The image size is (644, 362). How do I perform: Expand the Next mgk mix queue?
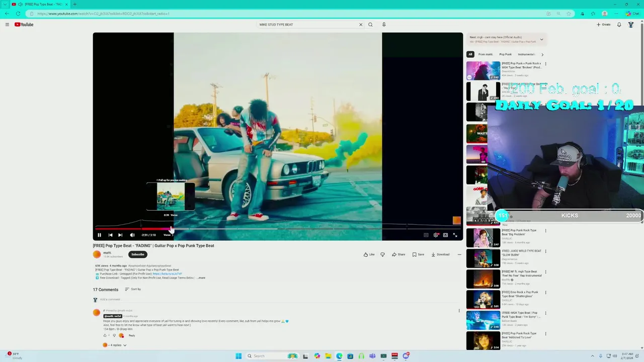click(541, 39)
